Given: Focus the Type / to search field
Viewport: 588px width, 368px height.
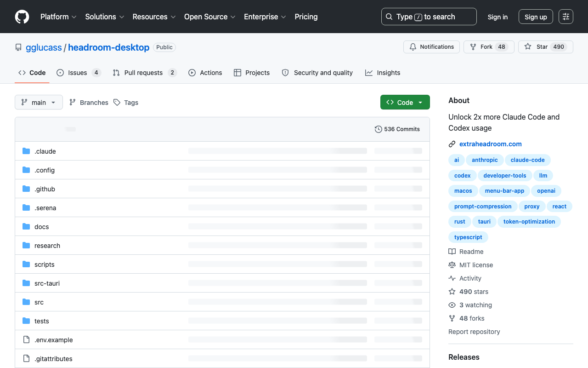Looking at the screenshot, I should pos(429,17).
